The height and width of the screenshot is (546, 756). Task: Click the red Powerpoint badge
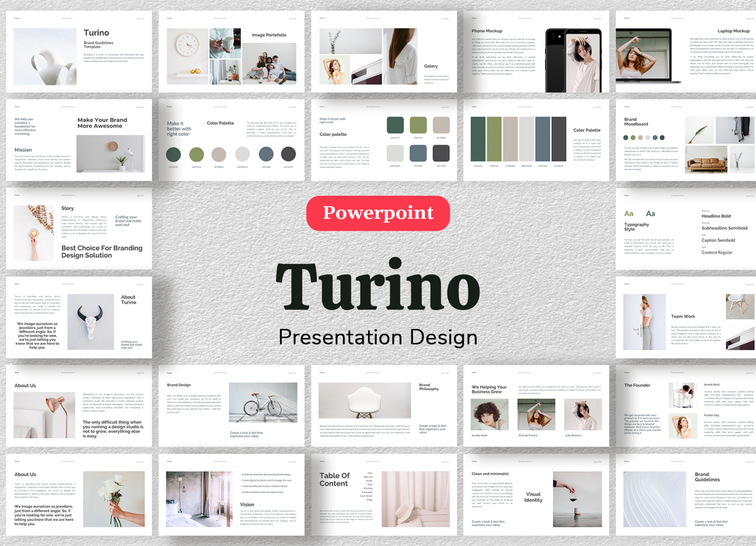378,213
